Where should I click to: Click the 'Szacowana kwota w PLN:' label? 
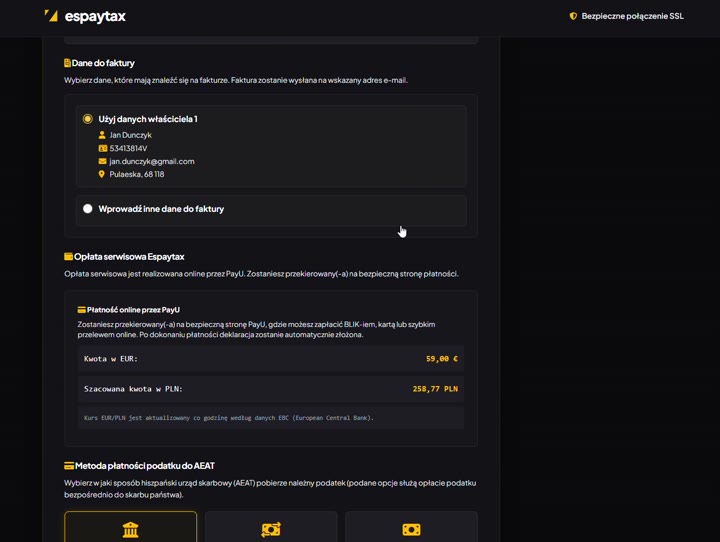coord(133,389)
